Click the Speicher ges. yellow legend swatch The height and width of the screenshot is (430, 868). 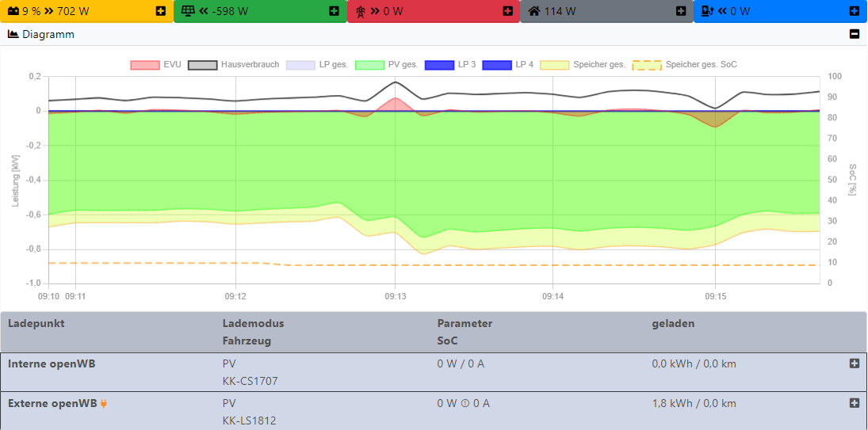(553, 64)
